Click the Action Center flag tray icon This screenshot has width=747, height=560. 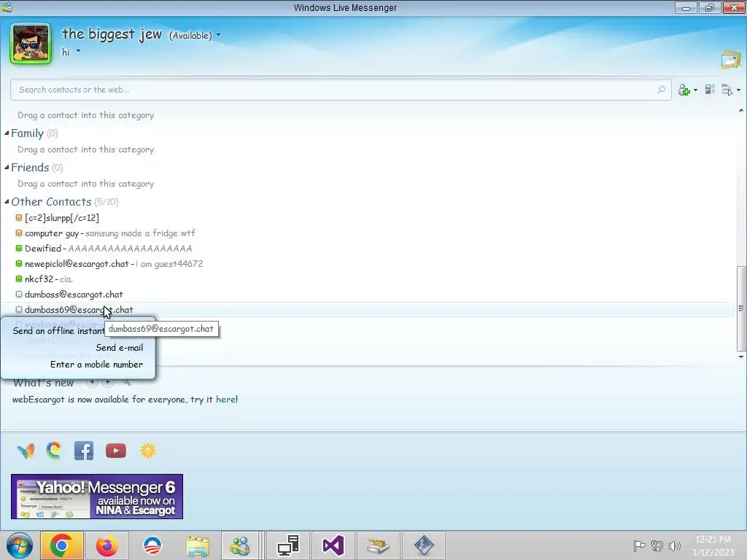639,545
